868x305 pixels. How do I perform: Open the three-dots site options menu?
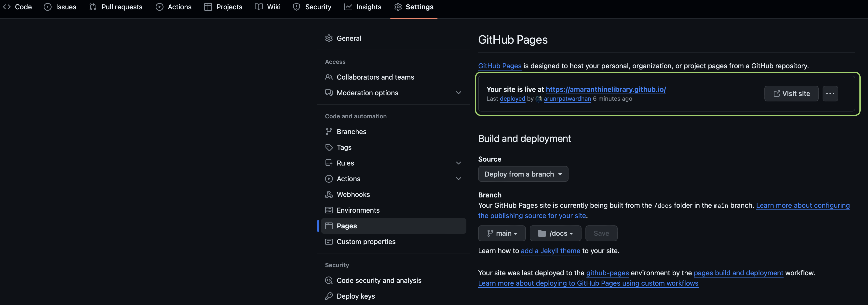pyautogui.click(x=830, y=94)
